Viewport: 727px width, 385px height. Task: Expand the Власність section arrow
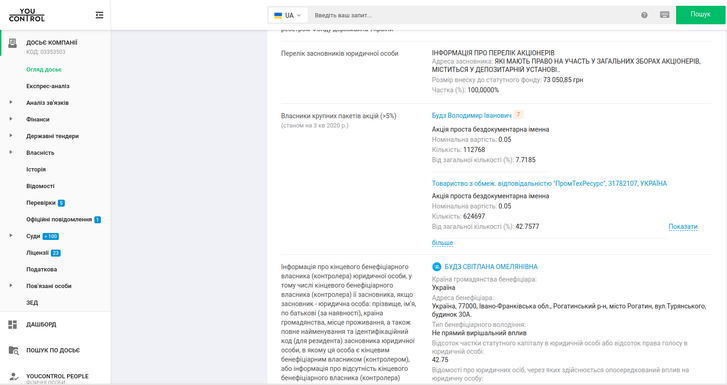pos(11,152)
